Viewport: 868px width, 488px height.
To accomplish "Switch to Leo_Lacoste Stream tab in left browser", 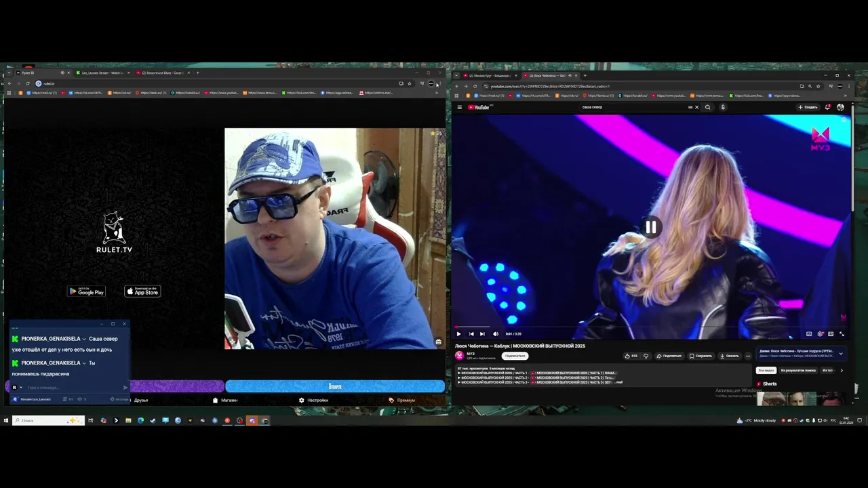I will pyautogui.click(x=102, y=73).
